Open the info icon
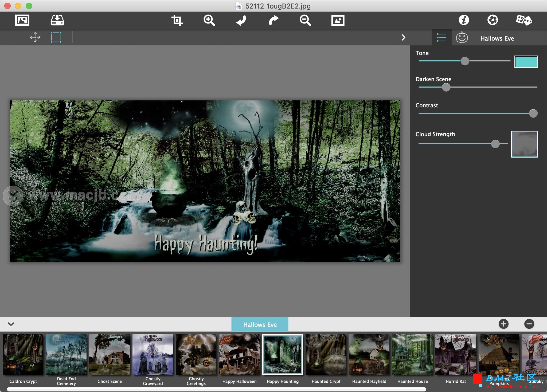This screenshot has height=392, width=547. [x=464, y=20]
